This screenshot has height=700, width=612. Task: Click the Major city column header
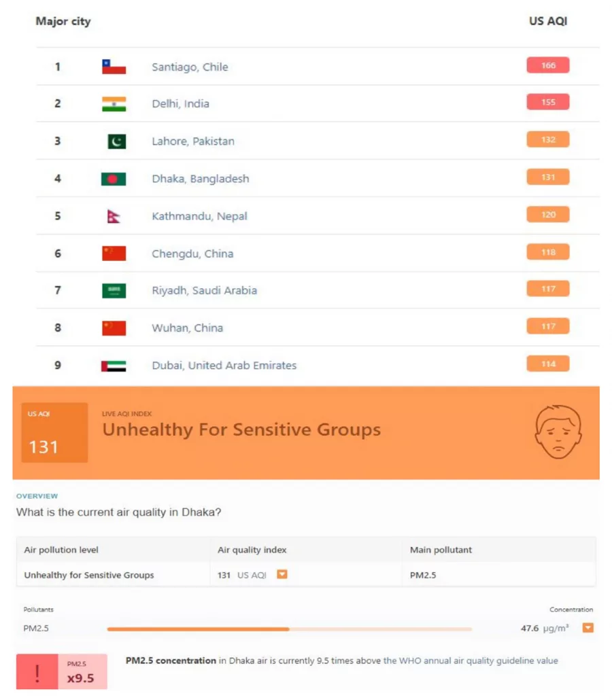(63, 21)
